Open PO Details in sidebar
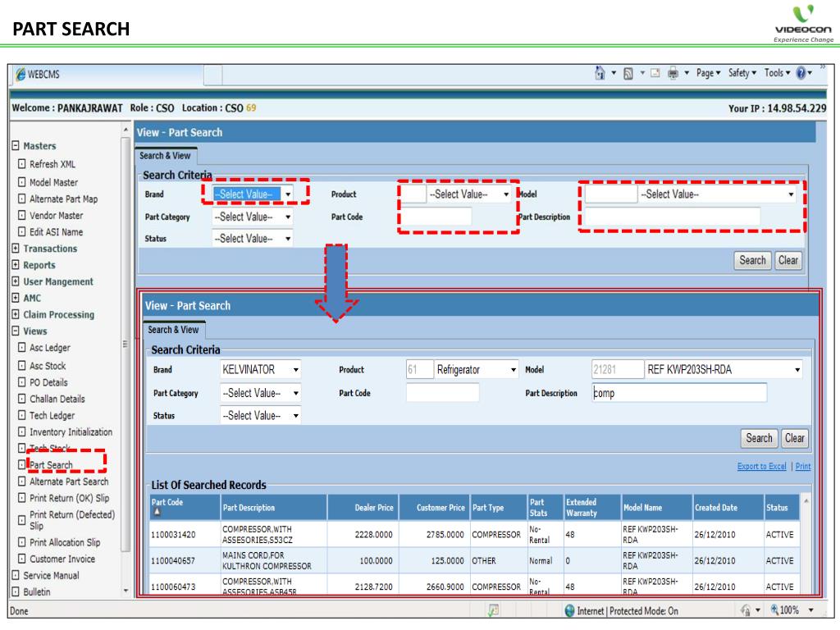The width and height of the screenshot is (840, 630). (x=48, y=382)
